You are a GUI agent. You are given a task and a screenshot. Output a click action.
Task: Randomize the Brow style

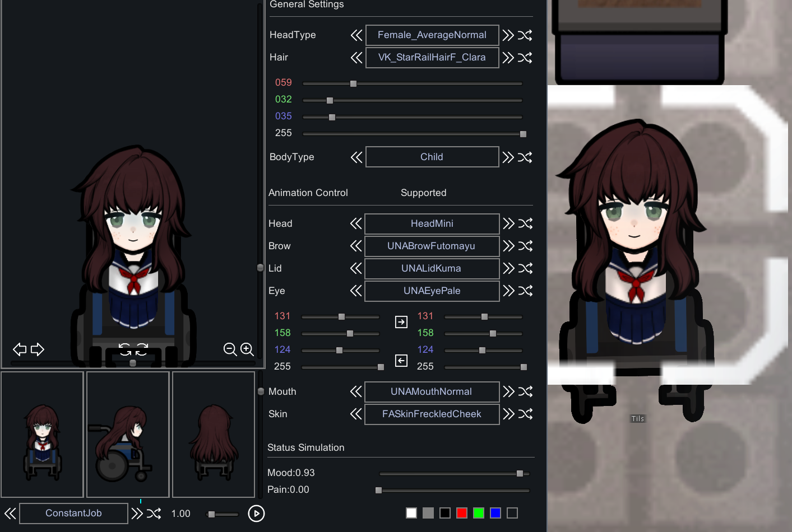(x=526, y=246)
